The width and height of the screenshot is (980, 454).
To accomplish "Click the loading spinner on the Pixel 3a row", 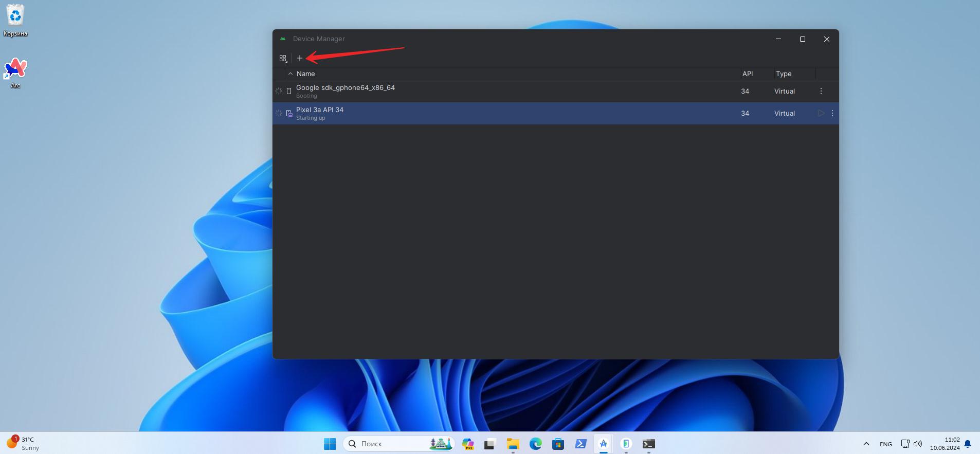I will click(279, 113).
